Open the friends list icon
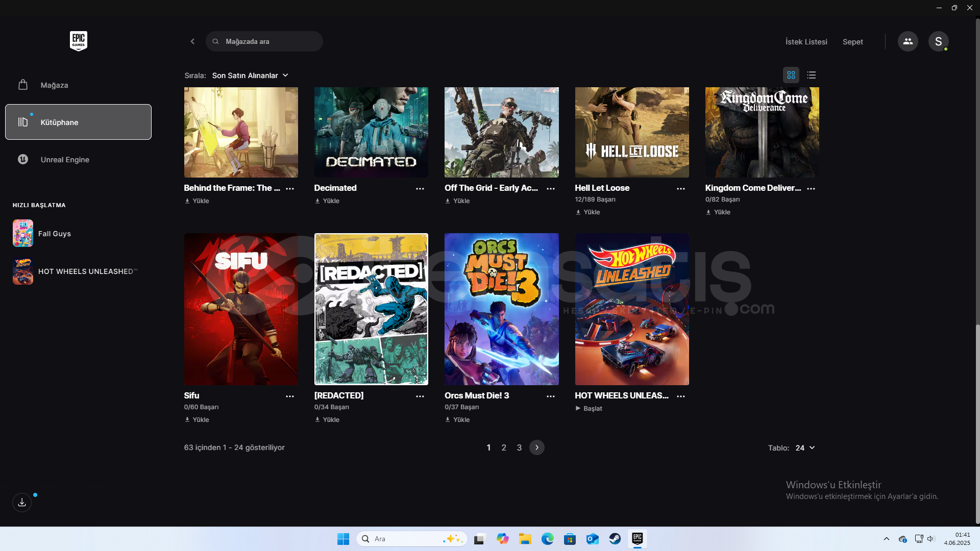 (908, 41)
